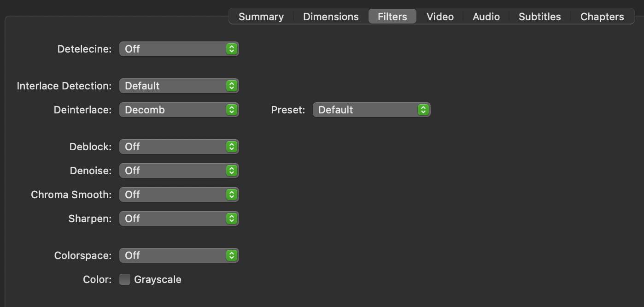The image size is (644, 307).
Task: Click the stepper arrows on the Denoise popup
Action: point(233,170)
